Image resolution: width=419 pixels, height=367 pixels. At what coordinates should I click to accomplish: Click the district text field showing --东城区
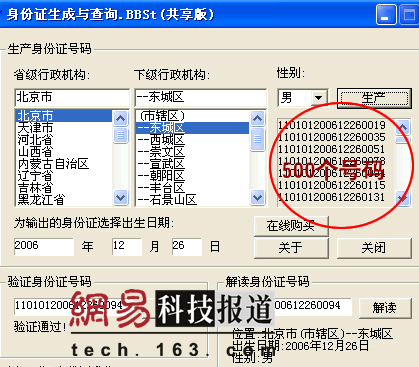(201, 97)
